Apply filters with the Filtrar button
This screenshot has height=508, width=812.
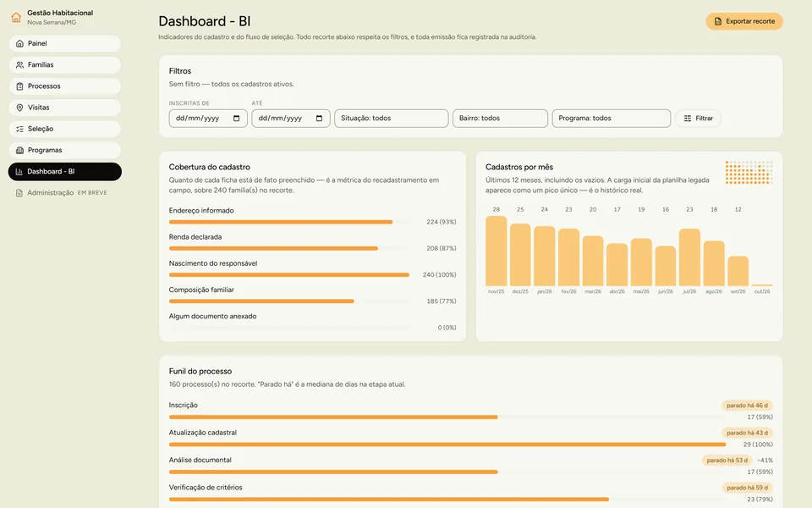(x=698, y=119)
